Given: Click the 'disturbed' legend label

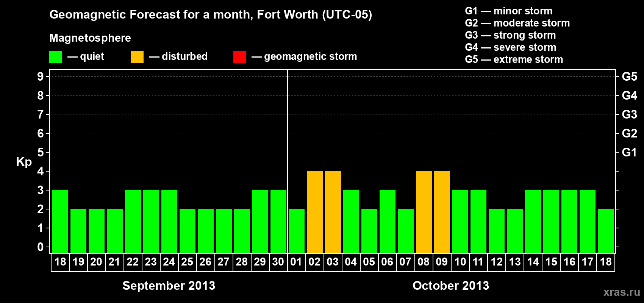Looking at the screenshot, I should (x=184, y=56).
